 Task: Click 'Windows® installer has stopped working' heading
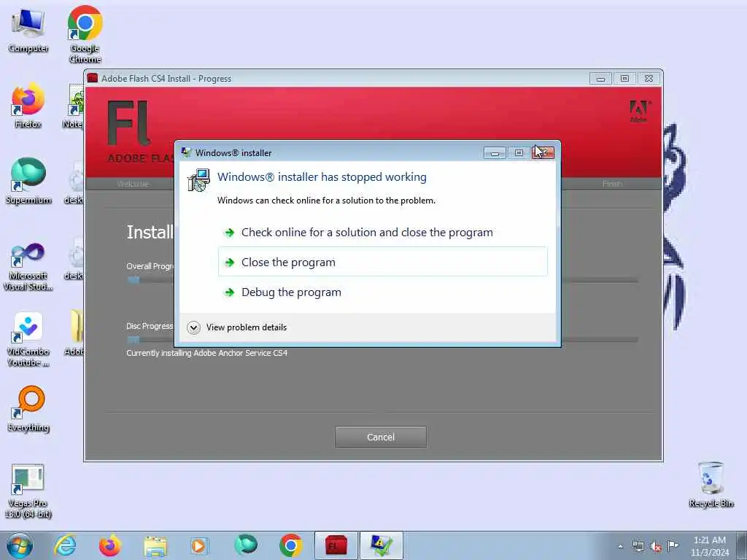click(x=322, y=177)
